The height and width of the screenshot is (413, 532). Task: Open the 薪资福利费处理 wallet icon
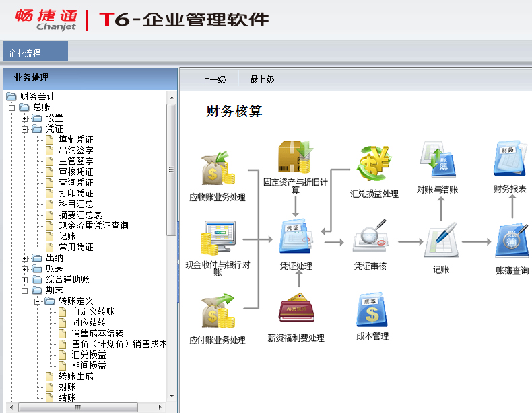pos(296,309)
